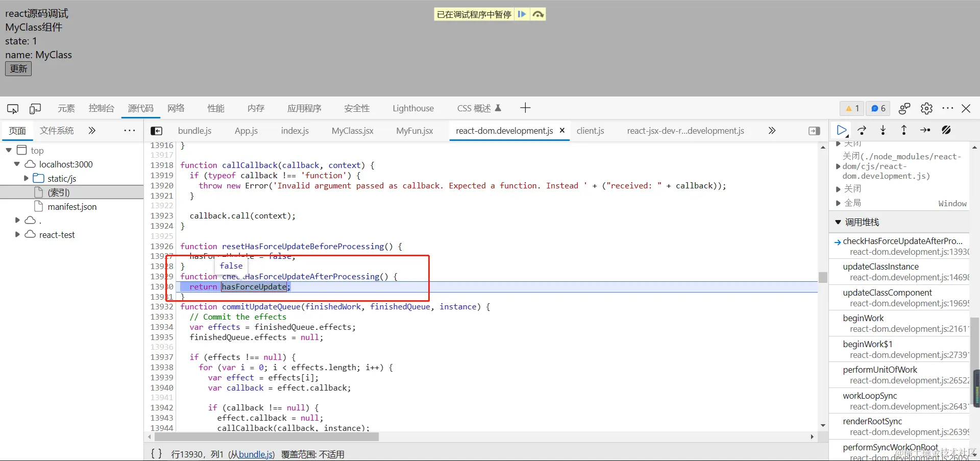980x461 pixels.
Task: Open the bundle.js file tab
Action: point(194,131)
